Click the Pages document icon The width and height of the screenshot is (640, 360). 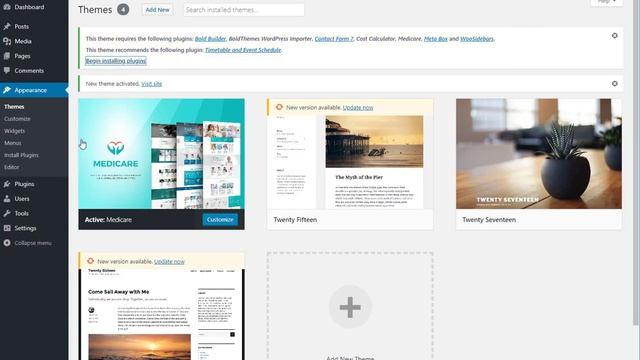[x=7, y=56]
